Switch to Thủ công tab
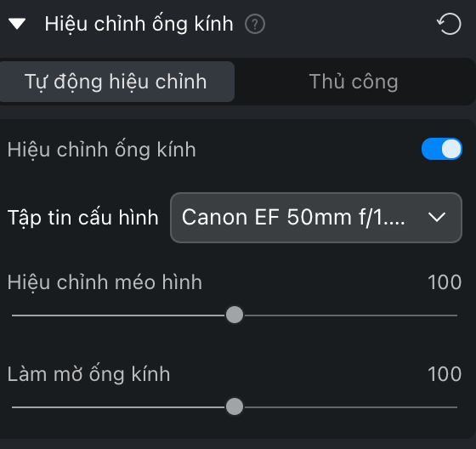The width and height of the screenshot is (476, 449). (x=354, y=82)
